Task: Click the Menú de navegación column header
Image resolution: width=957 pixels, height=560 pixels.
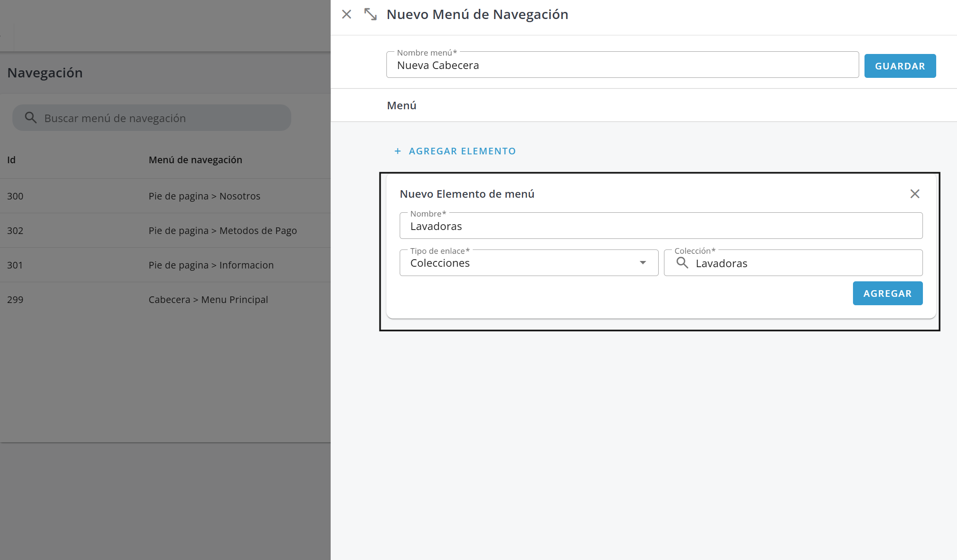Action: tap(195, 160)
